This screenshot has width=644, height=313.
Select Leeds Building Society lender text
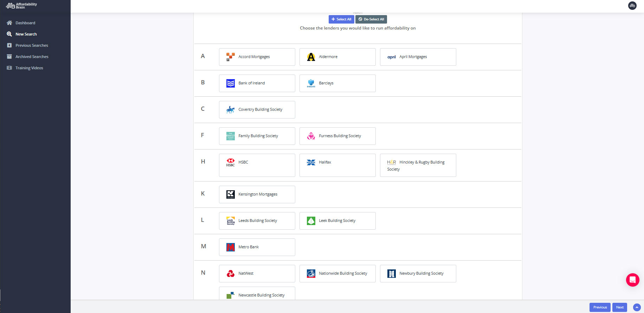(x=258, y=221)
